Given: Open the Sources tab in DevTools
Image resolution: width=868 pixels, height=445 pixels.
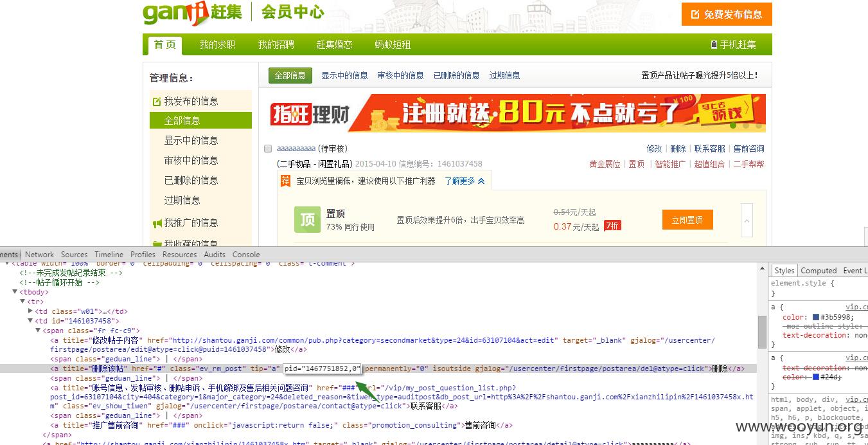Looking at the screenshot, I should point(75,255).
